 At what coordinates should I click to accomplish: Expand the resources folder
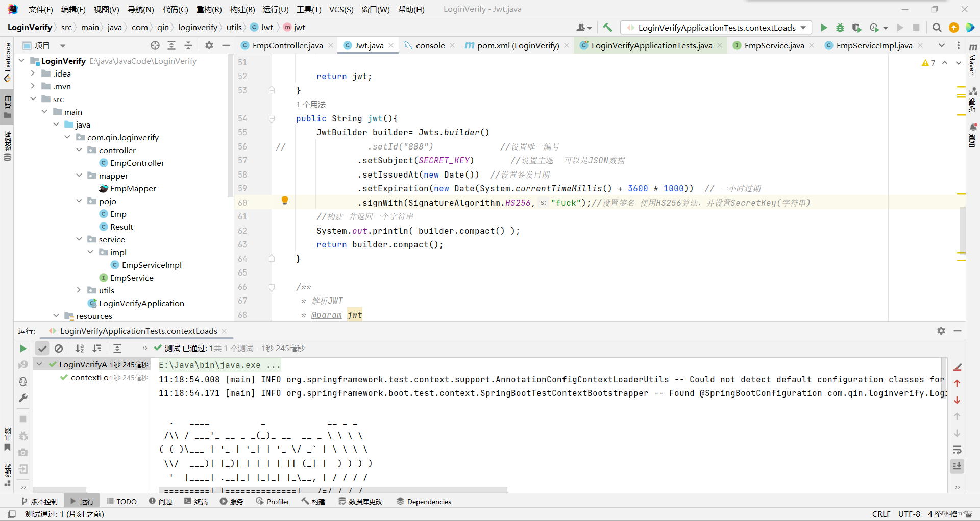[x=56, y=316]
